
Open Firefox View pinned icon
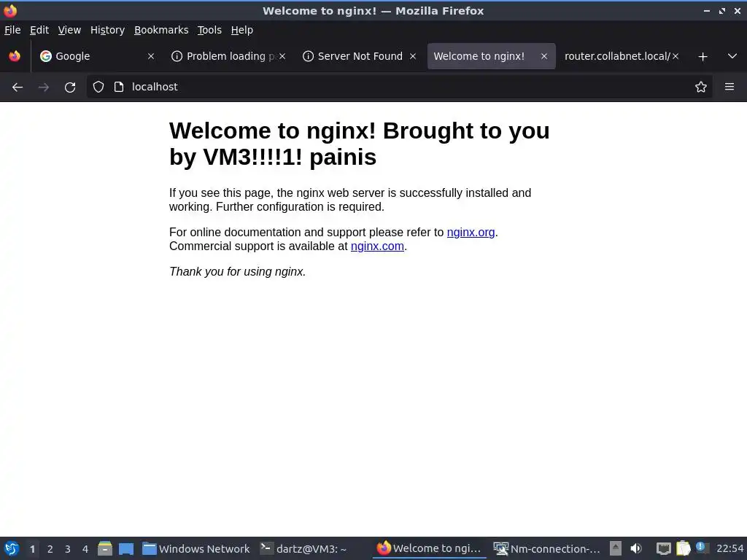coord(15,56)
